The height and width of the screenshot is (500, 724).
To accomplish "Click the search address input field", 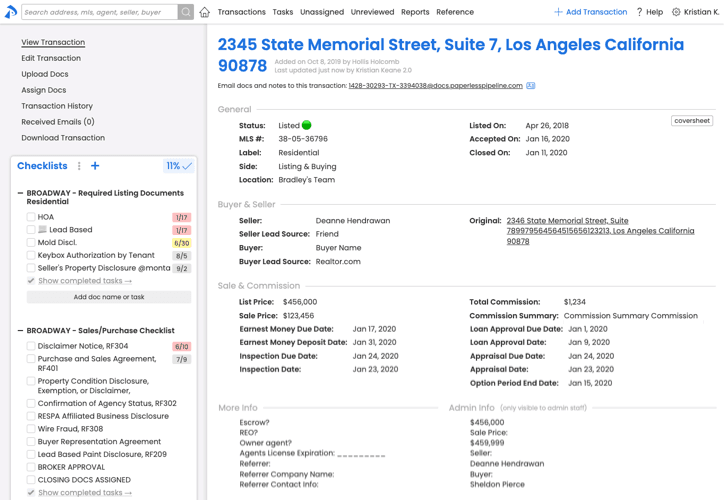I will 100,12.
